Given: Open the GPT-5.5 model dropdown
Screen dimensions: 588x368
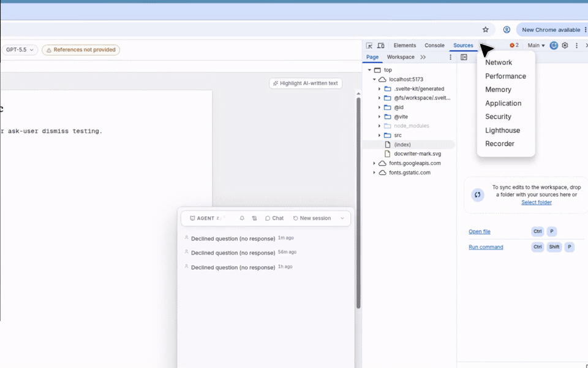Looking at the screenshot, I should click(20, 50).
